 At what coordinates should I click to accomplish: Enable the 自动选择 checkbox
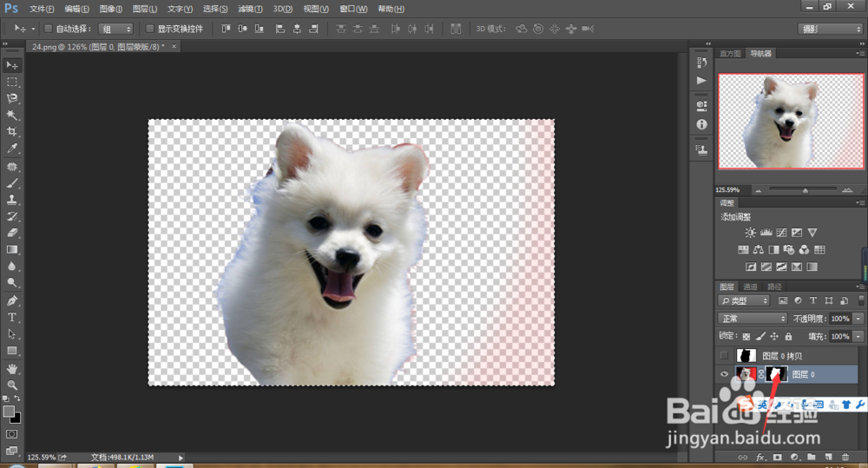pos(49,29)
